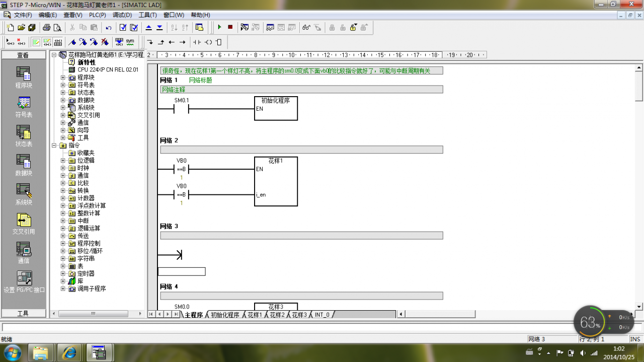Click the empty element box in 网络 3
The width and height of the screenshot is (644, 362).
point(182,271)
